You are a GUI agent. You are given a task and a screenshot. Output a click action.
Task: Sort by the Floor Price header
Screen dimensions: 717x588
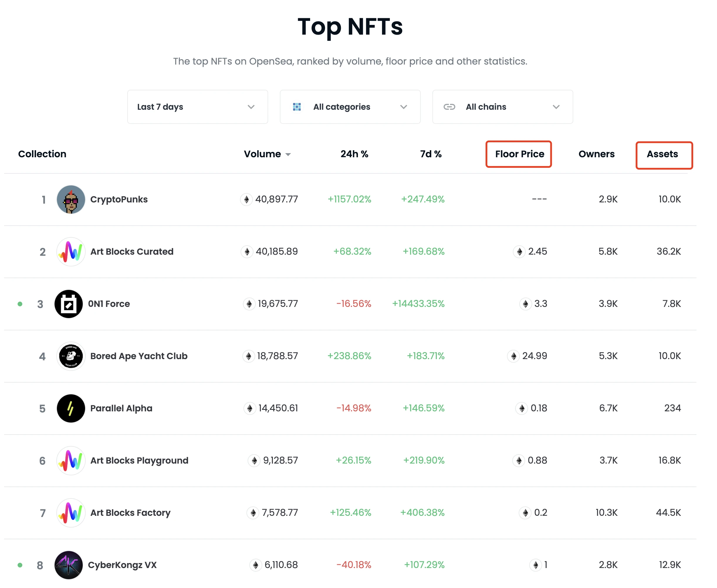[519, 154]
